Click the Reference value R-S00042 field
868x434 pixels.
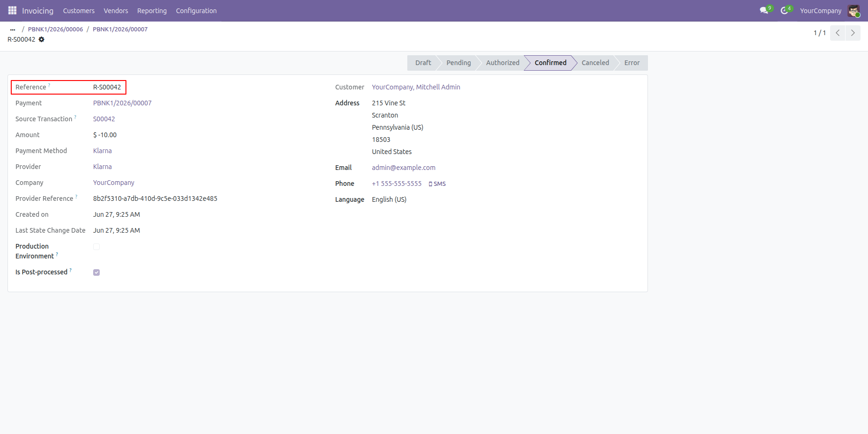click(x=107, y=87)
